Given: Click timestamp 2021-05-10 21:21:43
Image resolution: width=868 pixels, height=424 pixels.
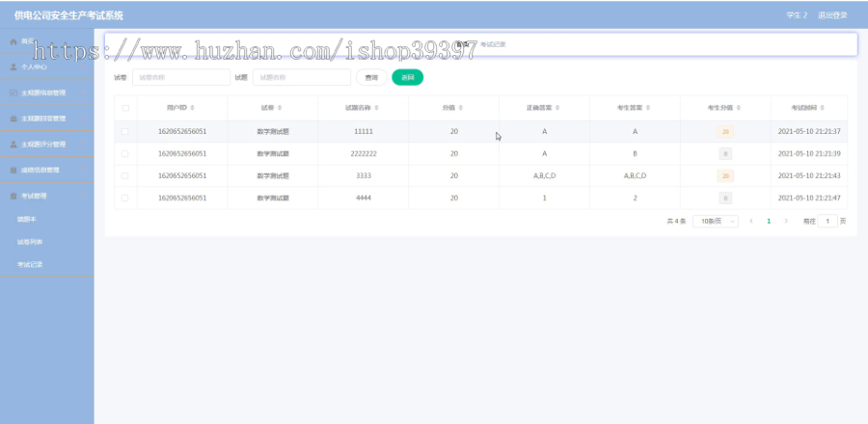Looking at the screenshot, I should coord(809,175).
